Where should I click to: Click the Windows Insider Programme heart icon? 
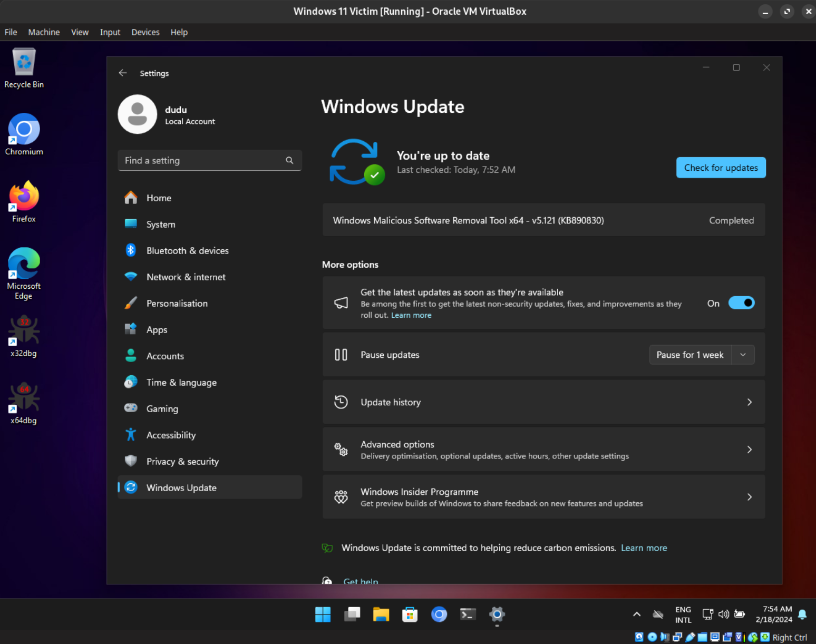[341, 497]
